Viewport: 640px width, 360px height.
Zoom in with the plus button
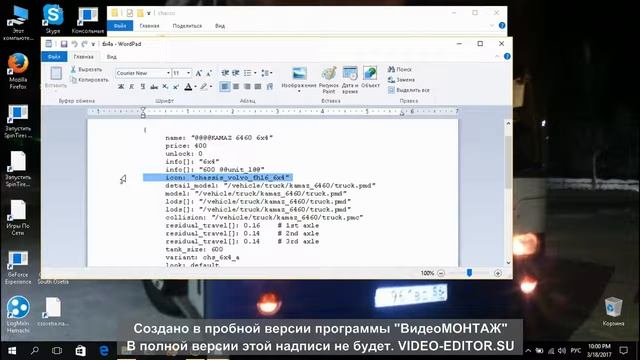pos(498,273)
